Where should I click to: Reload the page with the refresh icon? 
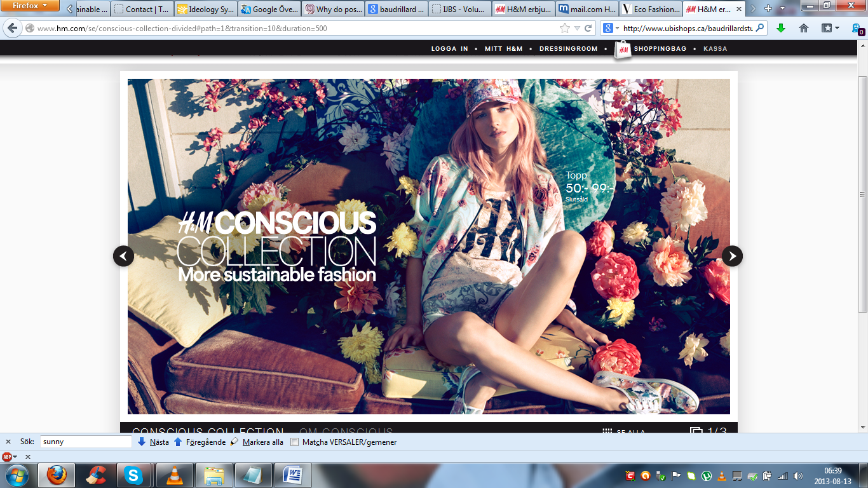pyautogui.click(x=588, y=28)
